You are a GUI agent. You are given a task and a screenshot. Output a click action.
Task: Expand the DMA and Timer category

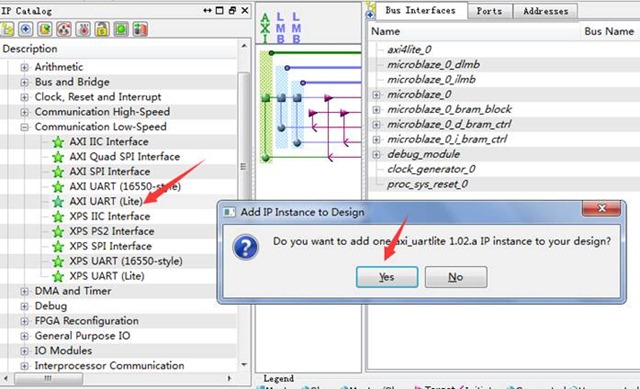(24, 291)
